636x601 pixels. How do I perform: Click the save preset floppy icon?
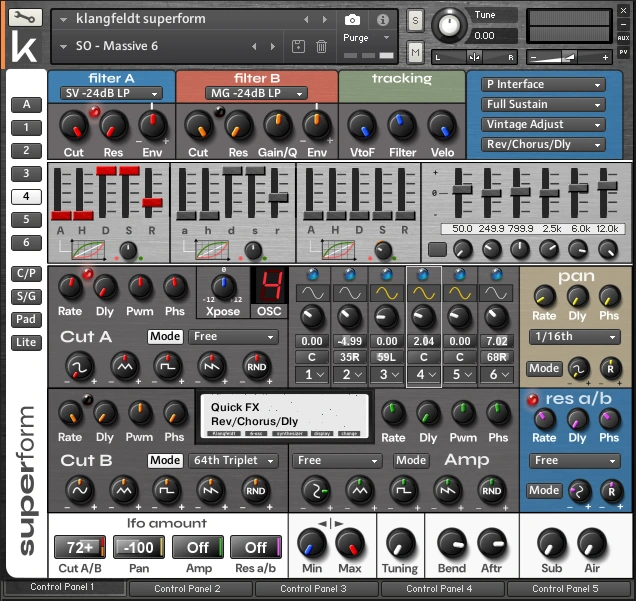[297, 46]
